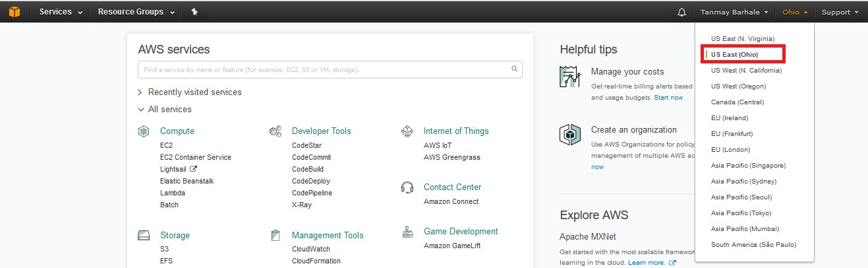The height and width of the screenshot is (268, 868).
Task: Open the CodeBuild service link
Action: coord(308,169)
